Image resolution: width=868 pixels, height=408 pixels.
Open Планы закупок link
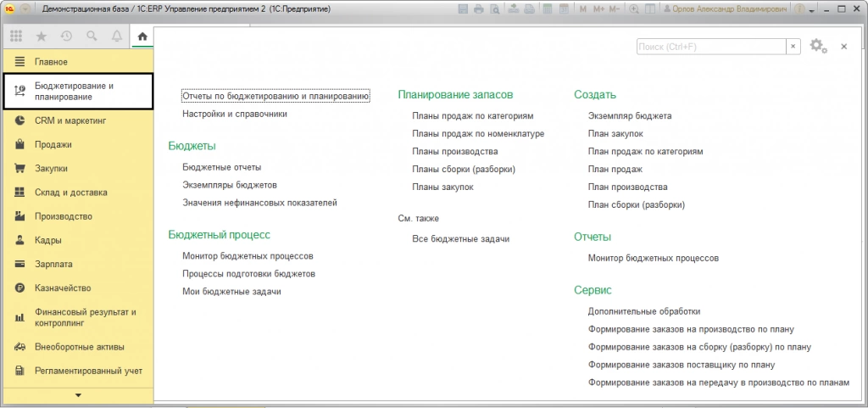tap(442, 187)
